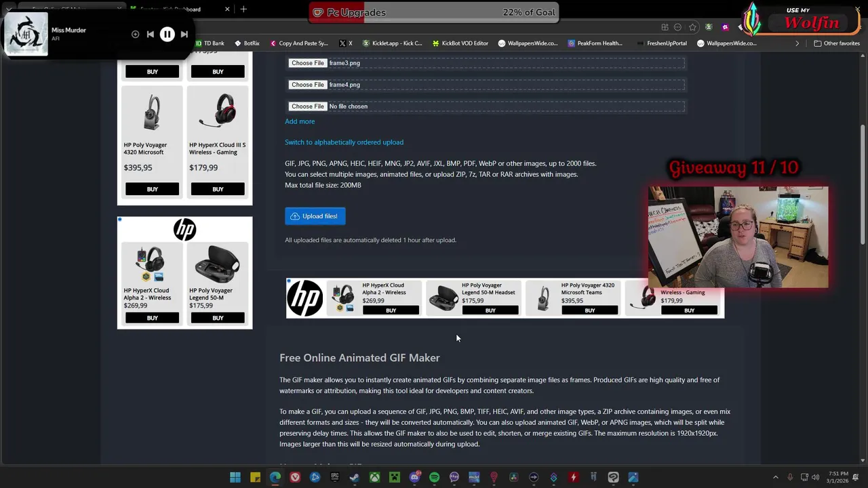Open Clip Studio Paint from the taskbar
The width and height of the screenshot is (868, 488).
613,477
